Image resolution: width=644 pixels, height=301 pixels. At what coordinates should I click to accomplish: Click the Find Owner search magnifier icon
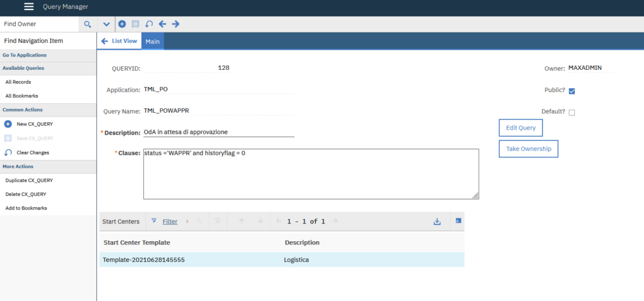pyautogui.click(x=87, y=24)
